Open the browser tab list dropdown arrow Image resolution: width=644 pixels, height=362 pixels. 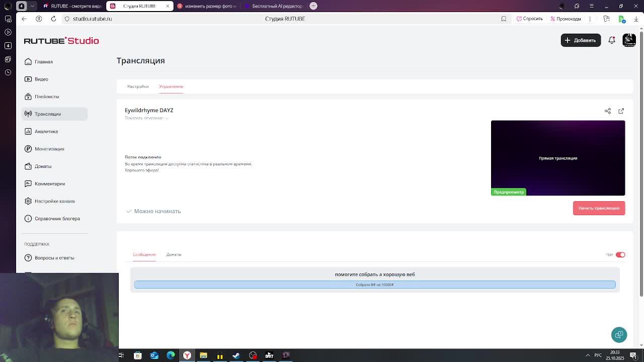click(33, 6)
